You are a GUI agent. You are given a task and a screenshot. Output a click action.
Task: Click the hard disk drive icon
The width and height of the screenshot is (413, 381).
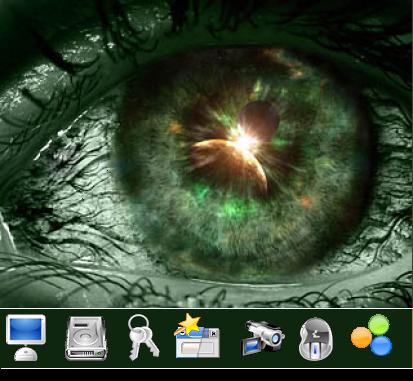pyautogui.click(x=86, y=338)
